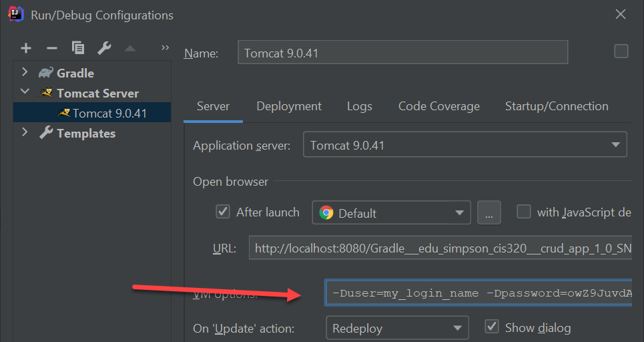Image resolution: width=644 pixels, height=342 pixels.
Task: Open edit templates wrench icon
Action: [104, 48]
